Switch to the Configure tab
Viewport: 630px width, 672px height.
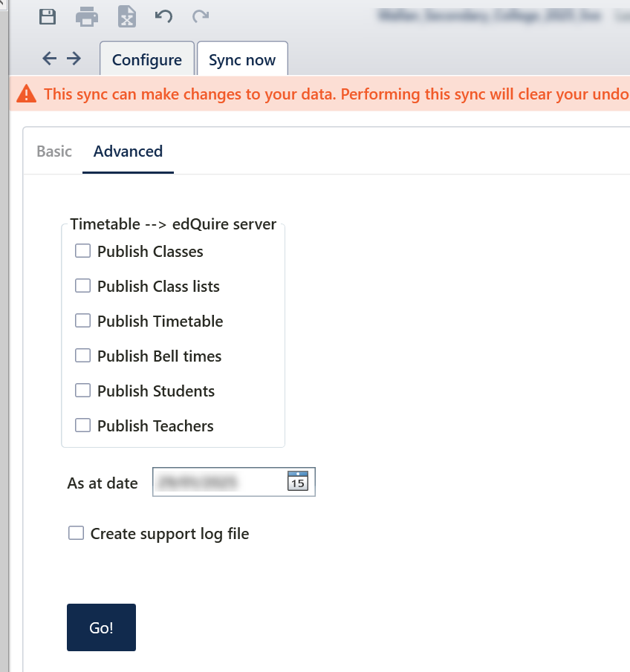(x=146, y=60)
